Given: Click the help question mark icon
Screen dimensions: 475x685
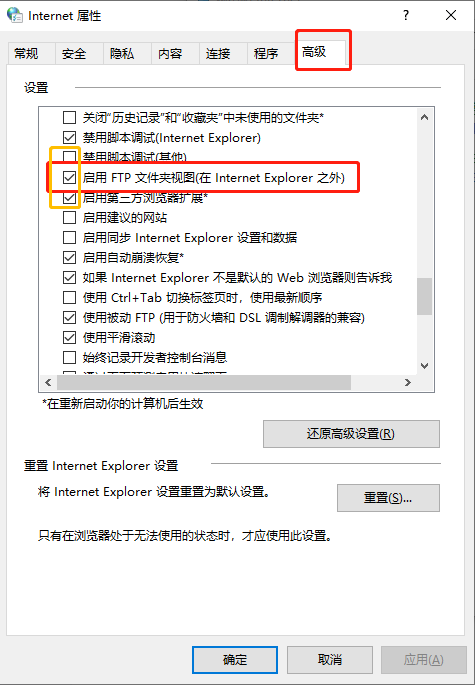Looking at the screenshot, I should coord(406,15).
